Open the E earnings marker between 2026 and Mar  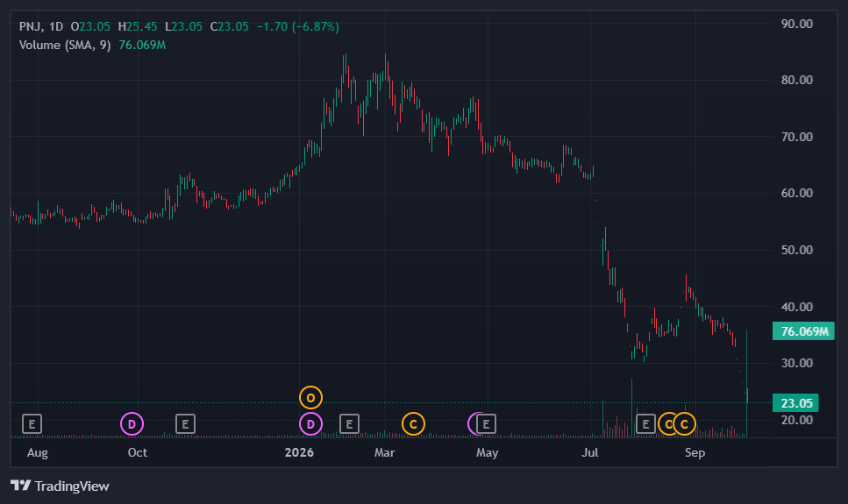pyautogui.click(x=349, y=424)
